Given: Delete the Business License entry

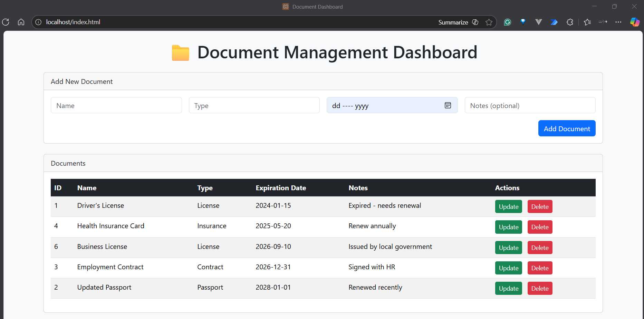Looking at the screenshot, I should (x=540, y=248).
